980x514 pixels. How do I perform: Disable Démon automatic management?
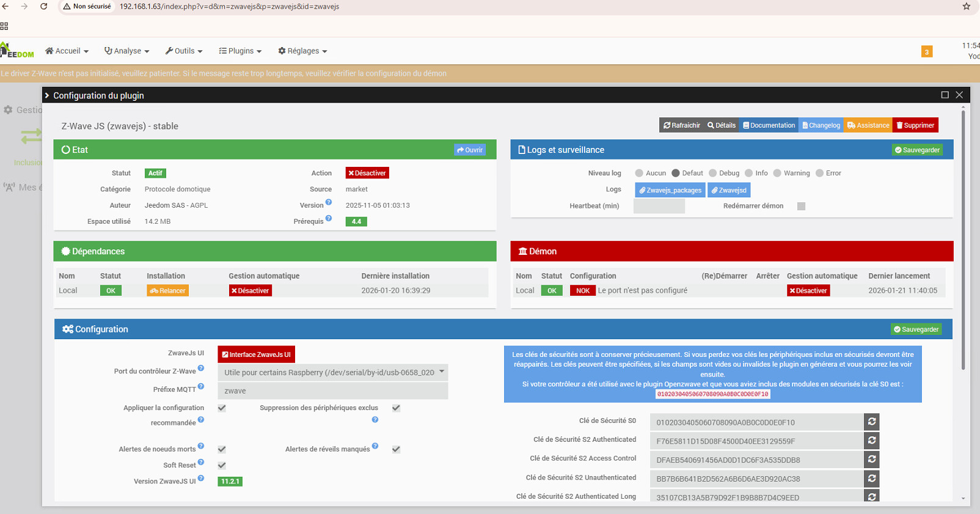coord(808,290)
